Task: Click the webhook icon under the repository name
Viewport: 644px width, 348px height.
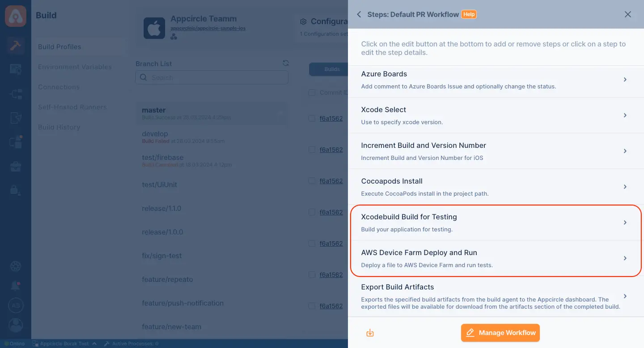Action: [174, 37]
